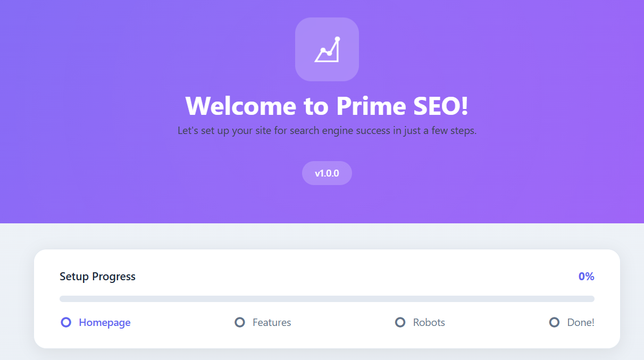Switch to the Homepage step
The height and width of the screenshot is (360, 644).
tap(104, 322)
